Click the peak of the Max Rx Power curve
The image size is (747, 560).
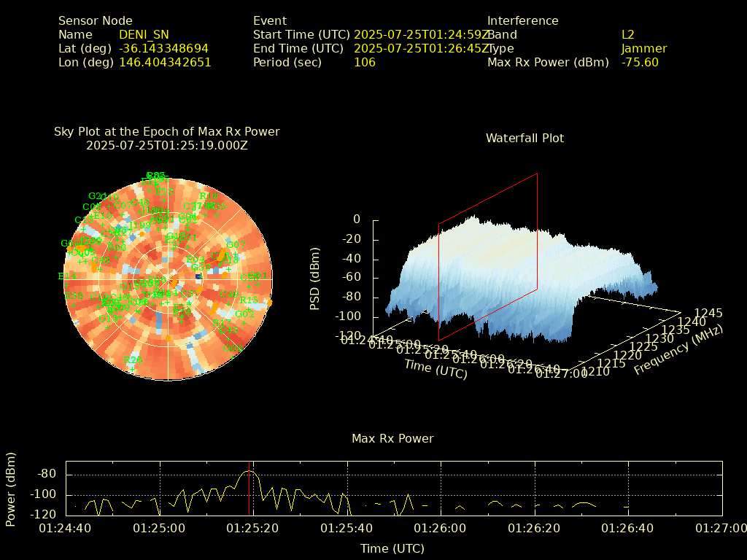pos(249,471)
